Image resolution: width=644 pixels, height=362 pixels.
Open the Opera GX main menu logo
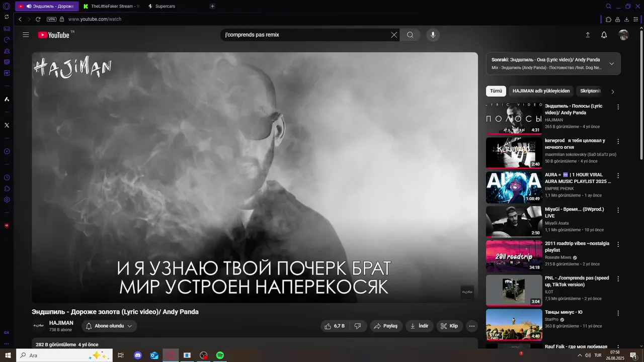[x=7, y=6]
